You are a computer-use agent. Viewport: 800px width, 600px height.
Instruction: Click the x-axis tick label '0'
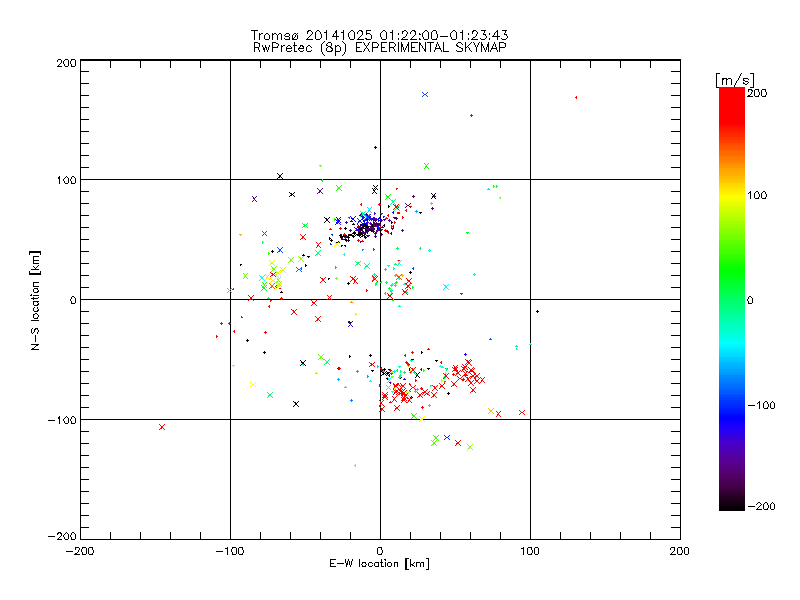pos(380,552)
